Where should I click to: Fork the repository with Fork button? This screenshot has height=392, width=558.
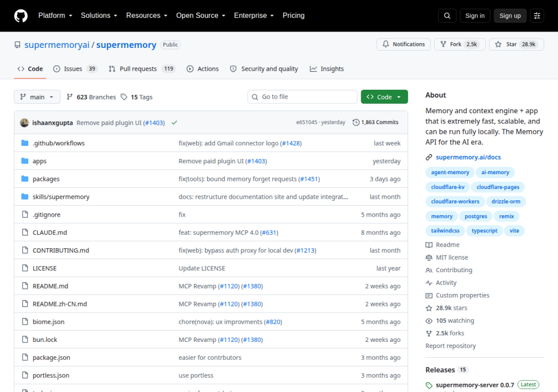460,45
